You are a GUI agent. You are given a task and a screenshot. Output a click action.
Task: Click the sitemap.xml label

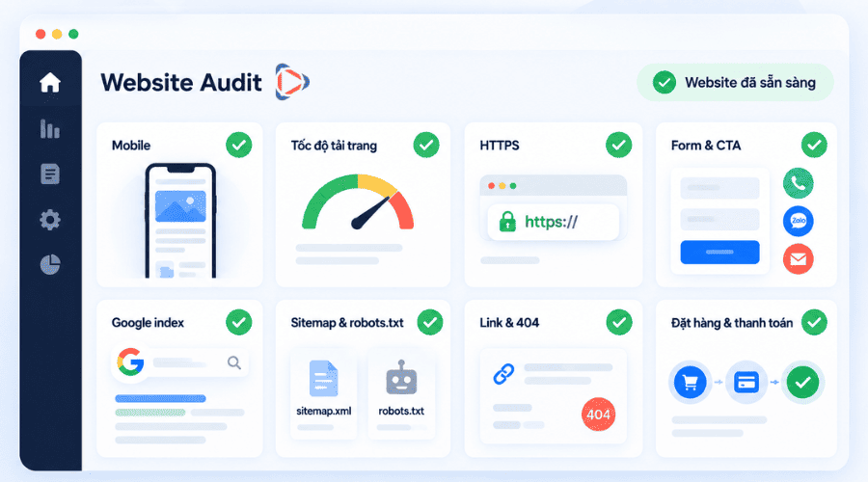tap(324, 412)
